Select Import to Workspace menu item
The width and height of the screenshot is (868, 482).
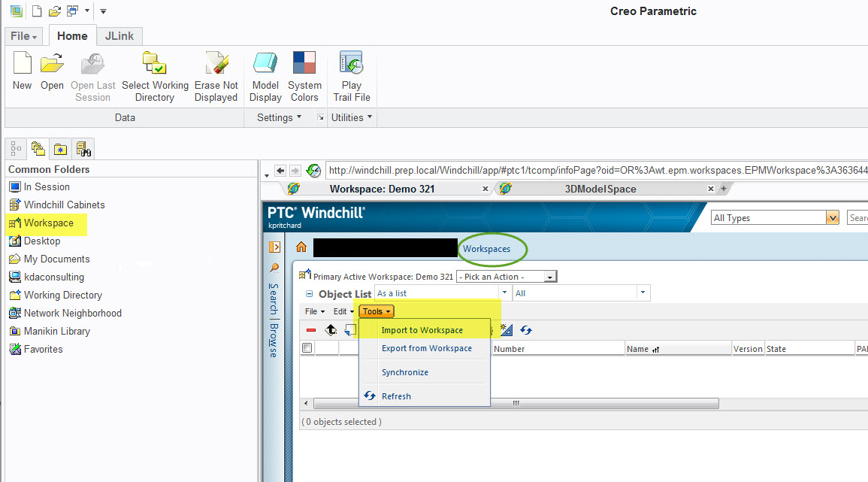[422, 330]
